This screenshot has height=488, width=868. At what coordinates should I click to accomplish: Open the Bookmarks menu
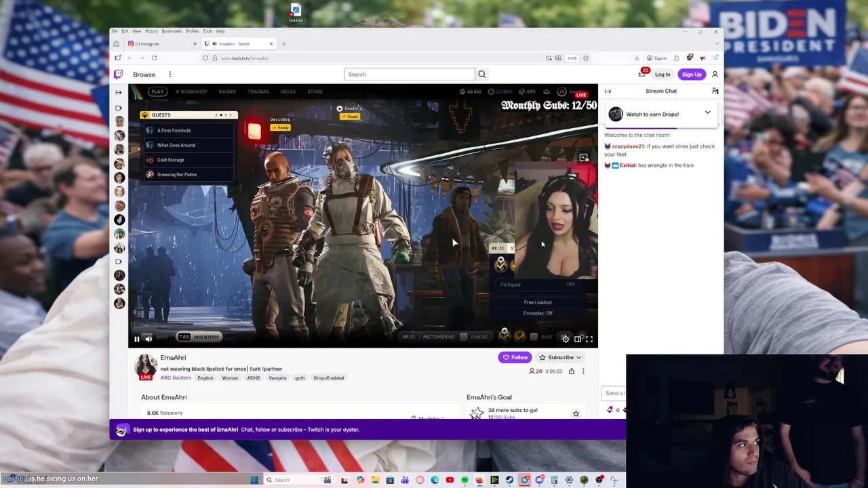tap(172, 31)
